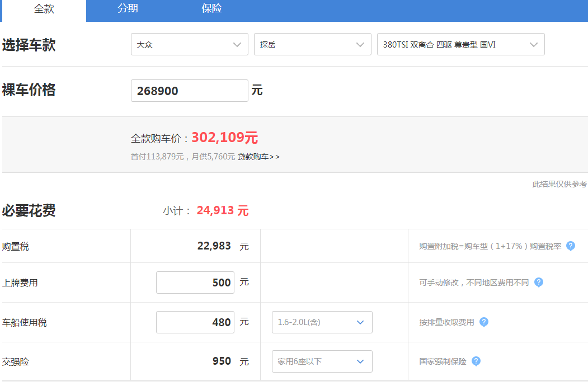Open the 大众 brand dropdown

click(x=189, y=44)
